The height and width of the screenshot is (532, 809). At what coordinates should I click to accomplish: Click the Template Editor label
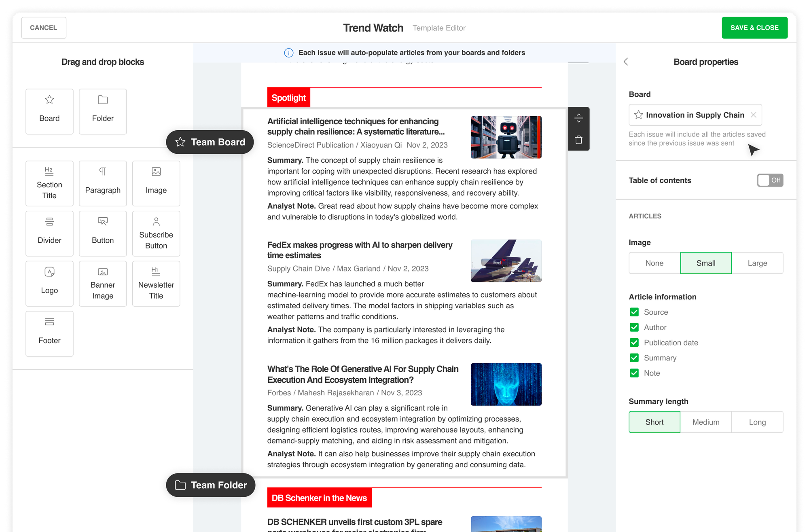[x=439, y=28]
